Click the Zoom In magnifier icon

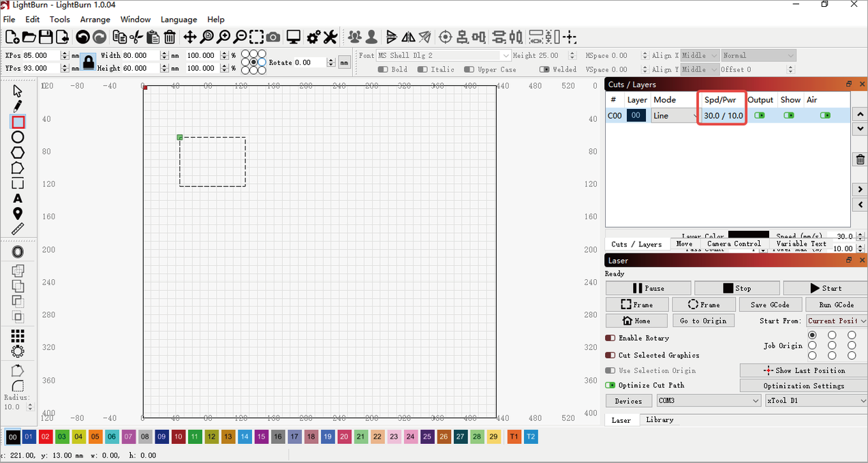(x=223, y=37)
